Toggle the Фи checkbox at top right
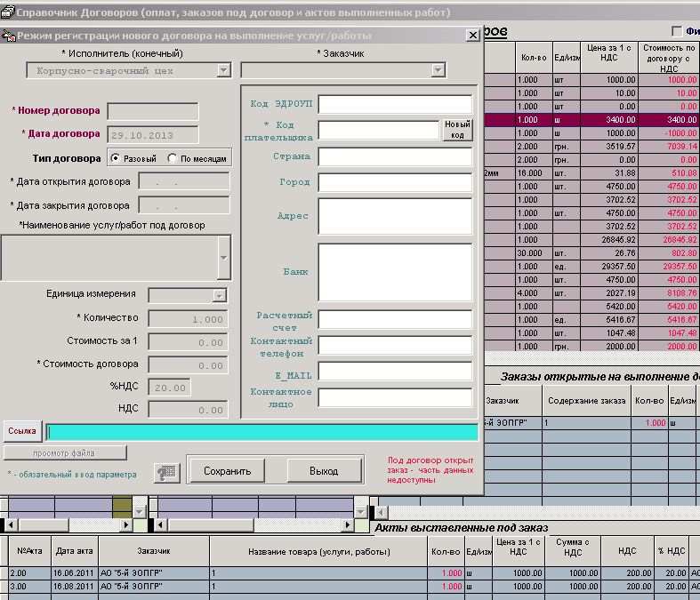The width and height of the screenshot is (700, 600). pyautogui.click(x=677, y=32)
